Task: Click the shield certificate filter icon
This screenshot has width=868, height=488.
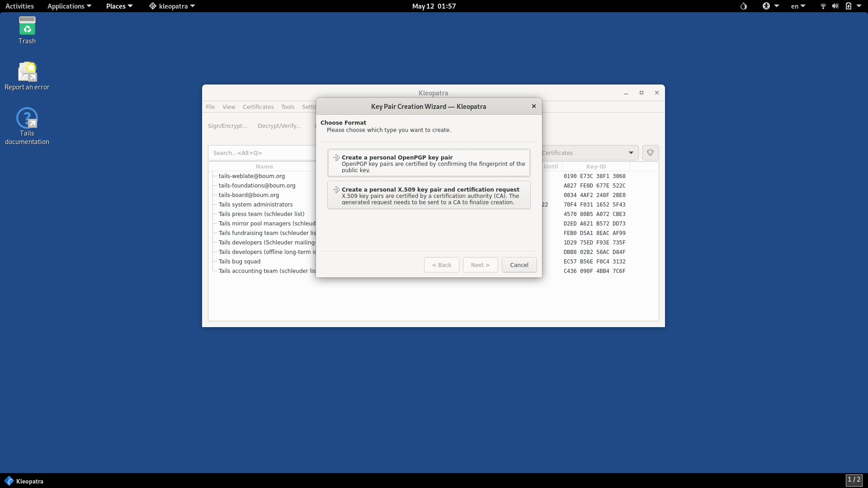Action: (x=650, y=153)
